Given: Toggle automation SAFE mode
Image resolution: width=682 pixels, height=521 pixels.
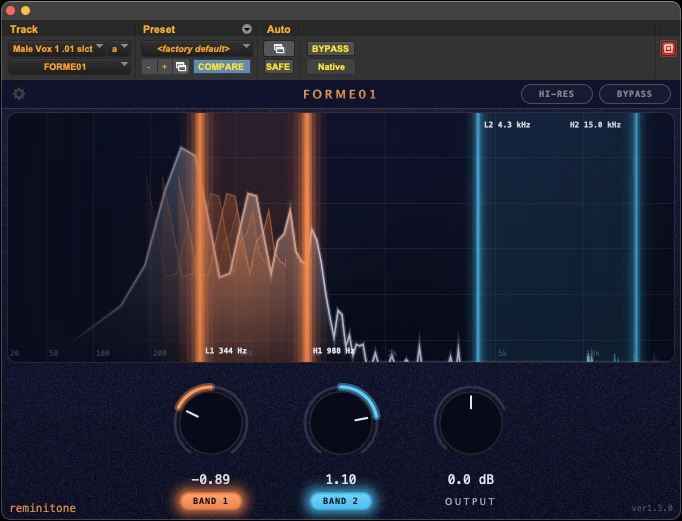Looking at the screenshot, I should click(x=278, y=67).
